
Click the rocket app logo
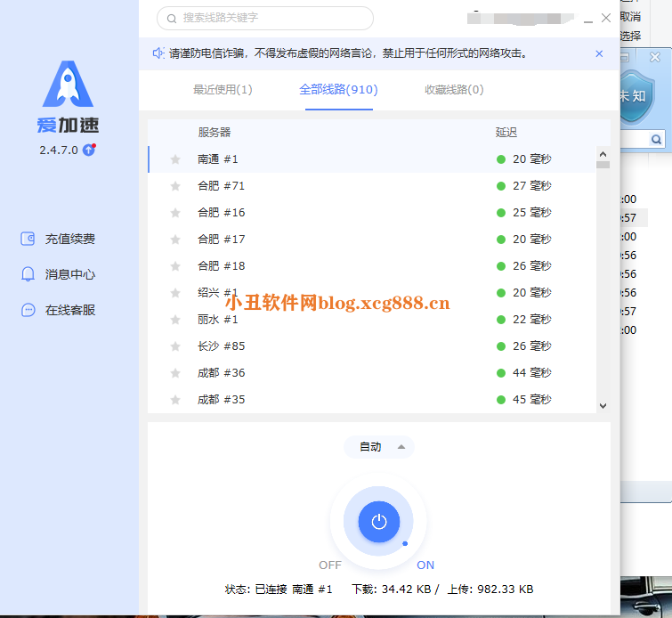pos(68,84)
